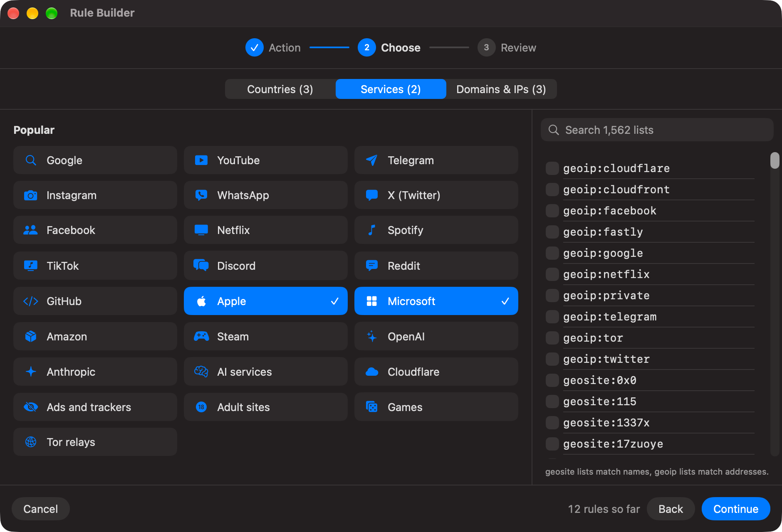Click the Amazon box icon
This screenshot has height=532, width=782.
31,337
